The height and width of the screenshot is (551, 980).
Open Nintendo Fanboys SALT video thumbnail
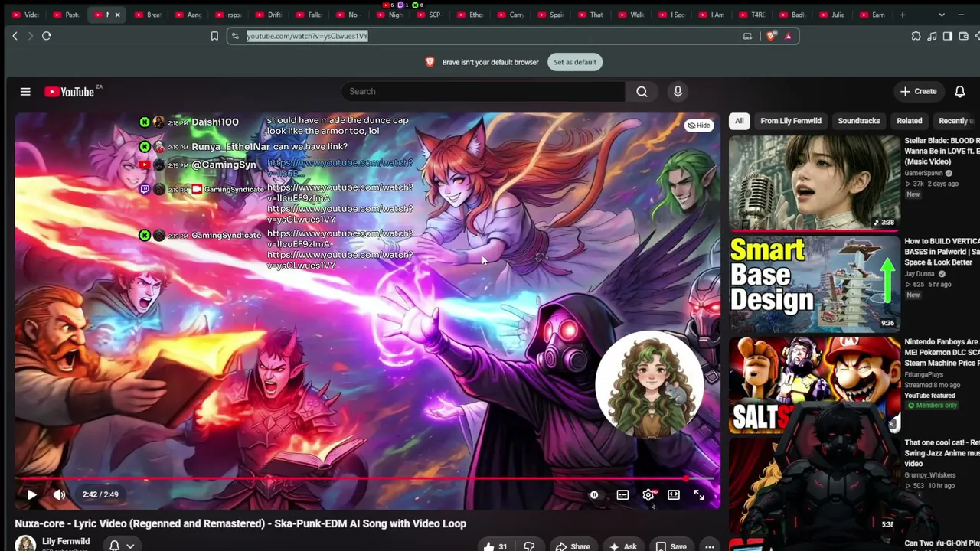click(x=815, y=384)
